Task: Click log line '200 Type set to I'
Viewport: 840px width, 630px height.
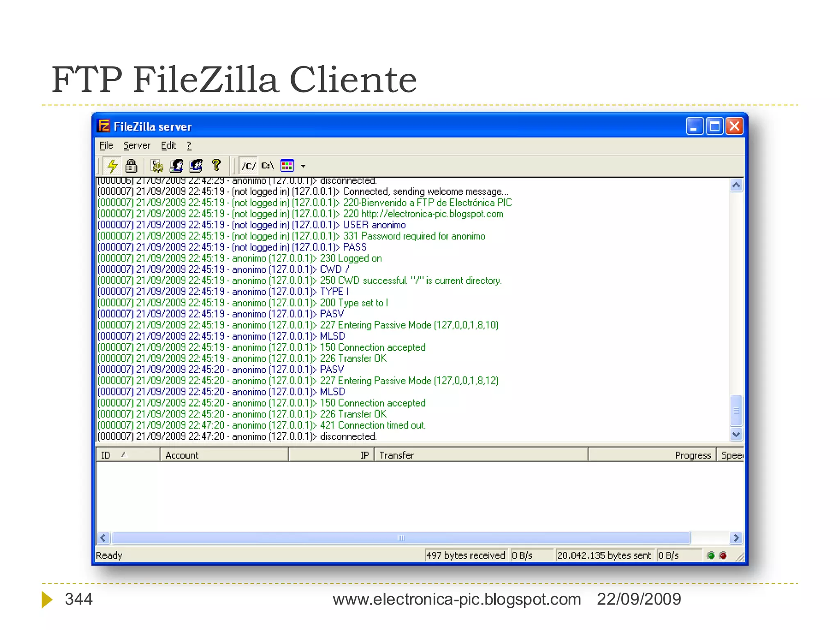Action: click(243, 303)
